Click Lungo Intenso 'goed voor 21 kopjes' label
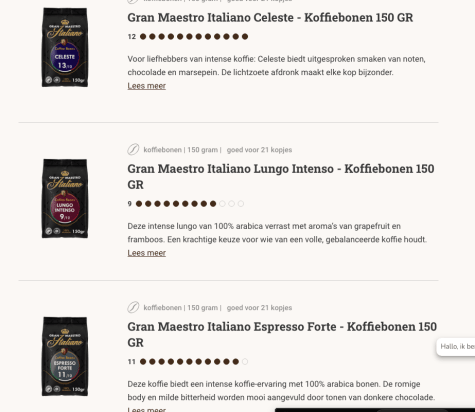This screenshot has width=475, height=412. click(x=259, y=150)
